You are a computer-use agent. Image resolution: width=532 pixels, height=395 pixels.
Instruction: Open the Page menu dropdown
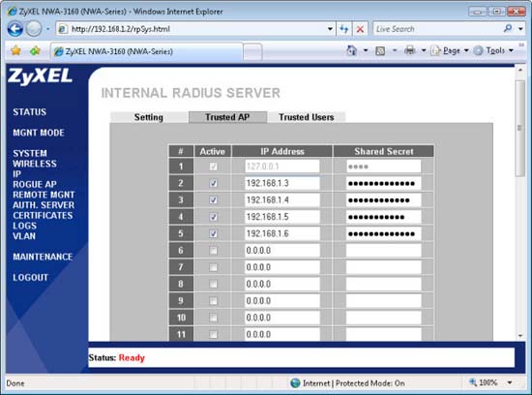(x=450, y=50)
